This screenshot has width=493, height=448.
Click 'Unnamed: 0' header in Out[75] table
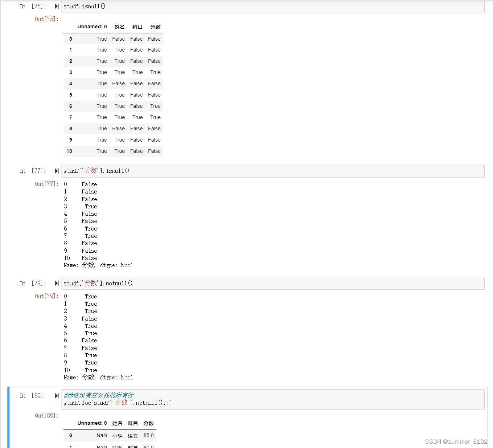point(92,27)
